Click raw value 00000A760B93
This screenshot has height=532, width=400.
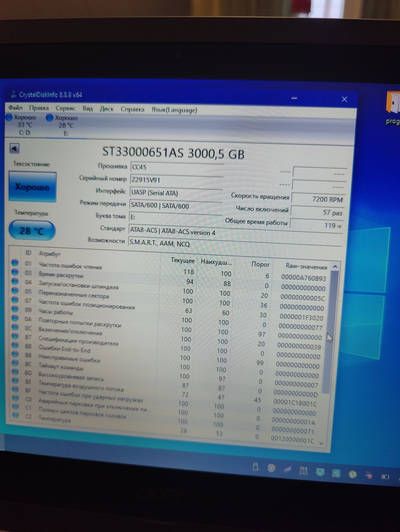pos(303,278)
